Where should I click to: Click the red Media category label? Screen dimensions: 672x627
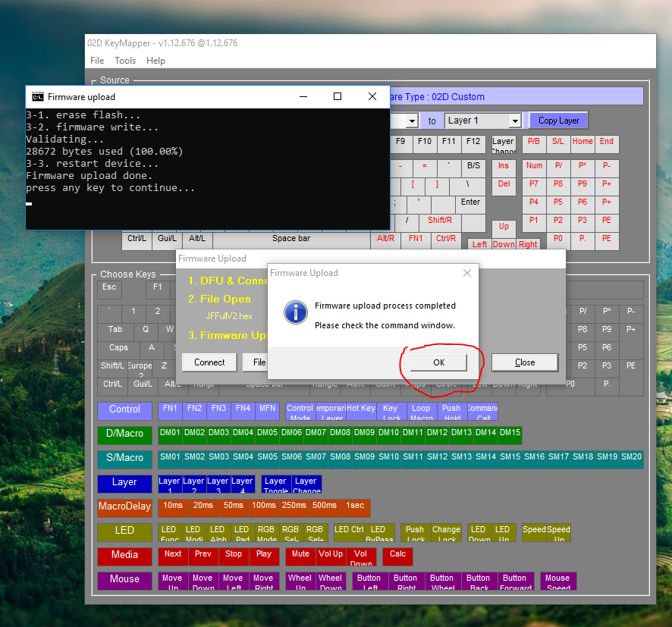(124, 556)
